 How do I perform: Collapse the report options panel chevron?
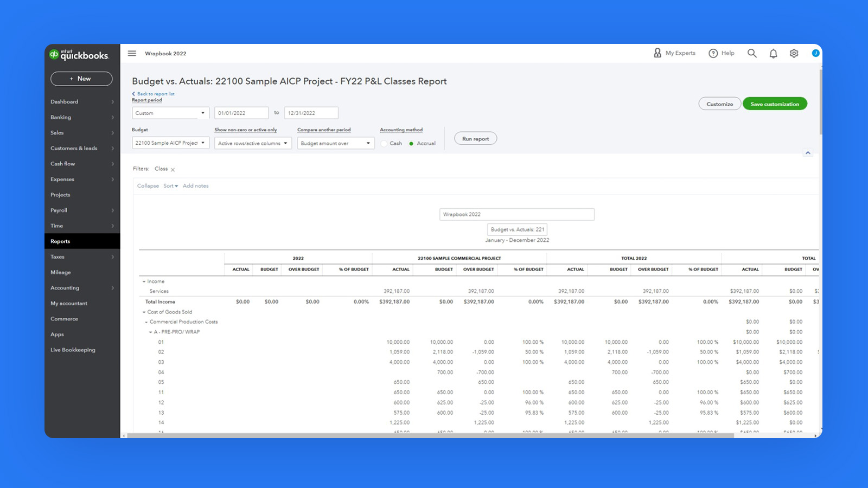click(808, 152)
